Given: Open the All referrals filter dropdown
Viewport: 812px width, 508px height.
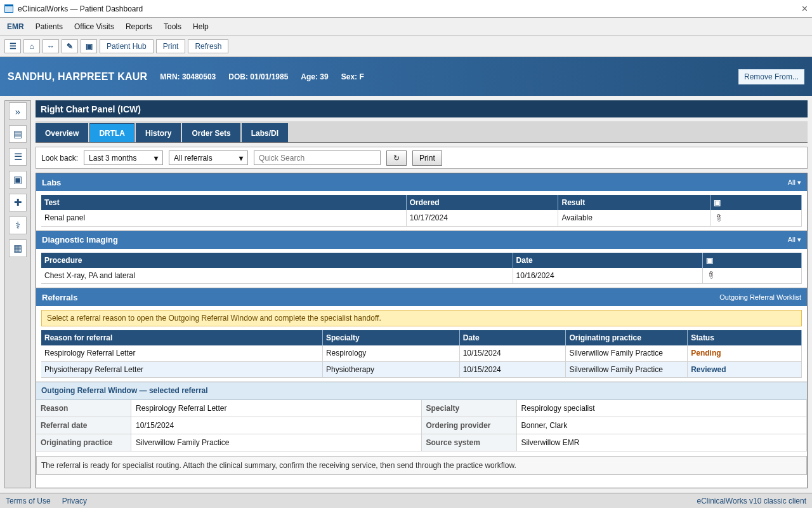Looking at the screenshot, I should click(208, 158).
